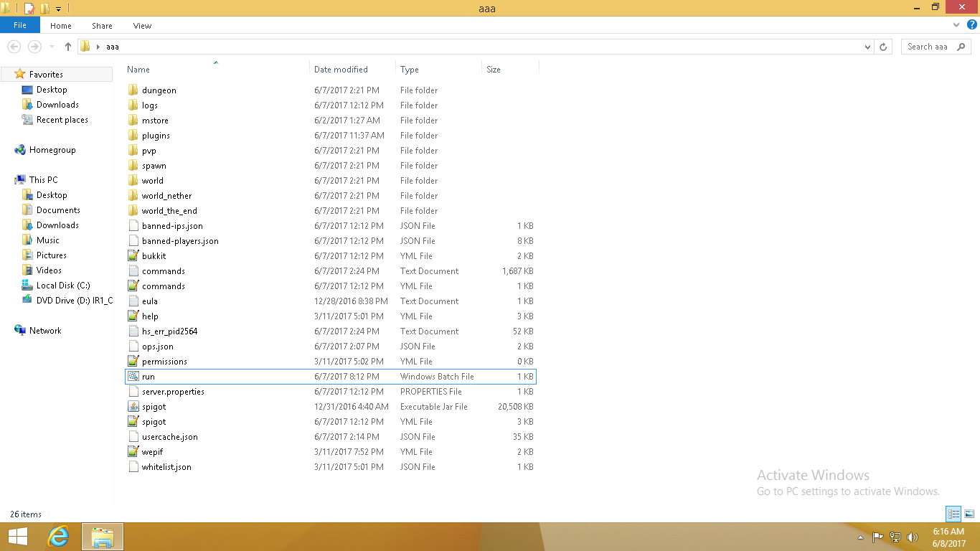Click the run batch file icon
Viewport: 980px width, 551px height.
[x=133, y=377]
